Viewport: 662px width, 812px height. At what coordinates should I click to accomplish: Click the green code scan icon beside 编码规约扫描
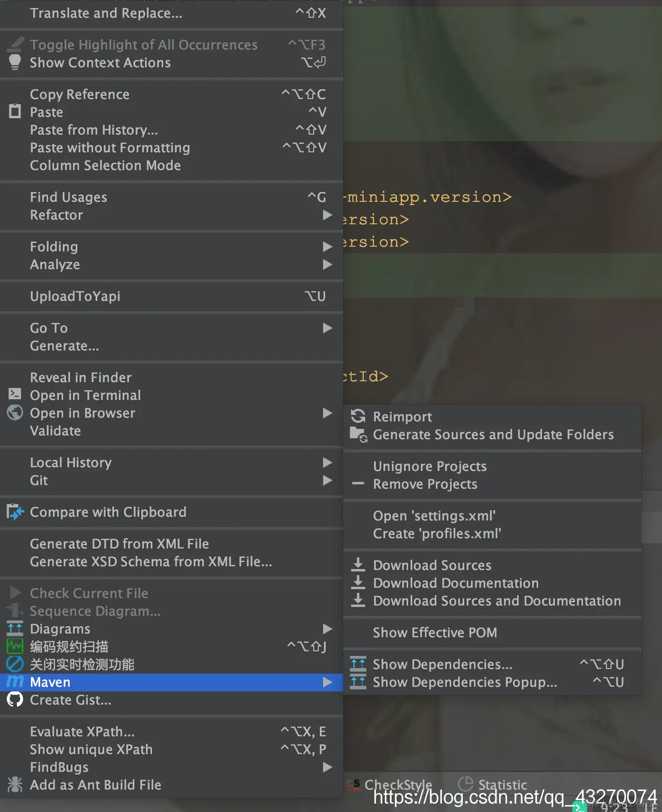pos(15,646)
